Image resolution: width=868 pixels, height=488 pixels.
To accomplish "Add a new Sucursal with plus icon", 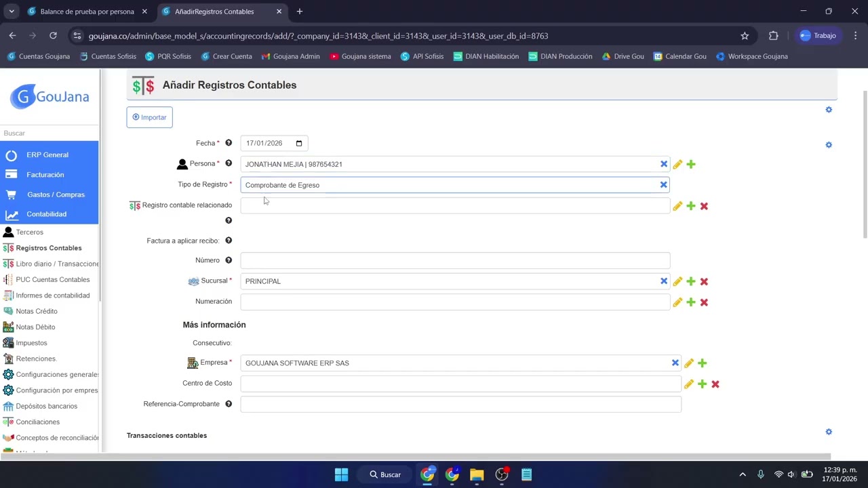I will tap(691, 281).
